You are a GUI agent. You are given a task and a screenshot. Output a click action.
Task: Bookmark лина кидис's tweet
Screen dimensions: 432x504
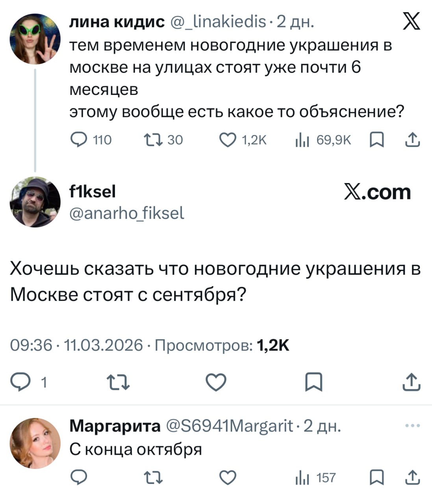point(377,140)
